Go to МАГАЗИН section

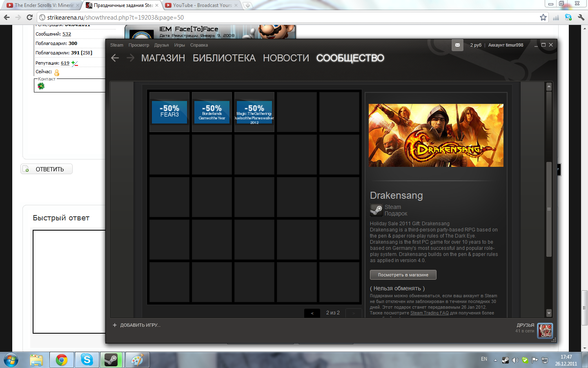[x=163, y=58]
